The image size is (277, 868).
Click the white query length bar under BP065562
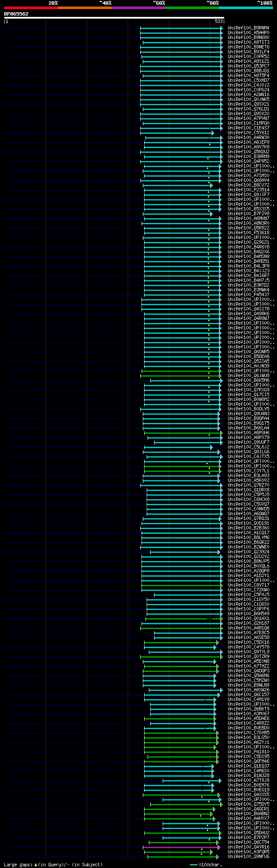[114, 18]
